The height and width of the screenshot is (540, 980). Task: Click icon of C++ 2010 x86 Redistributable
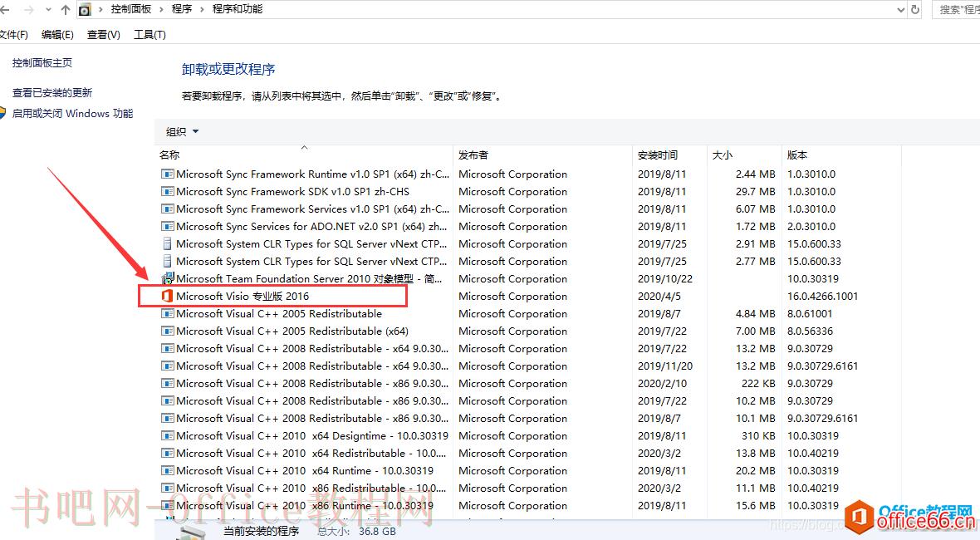click(x=167, y=488)
